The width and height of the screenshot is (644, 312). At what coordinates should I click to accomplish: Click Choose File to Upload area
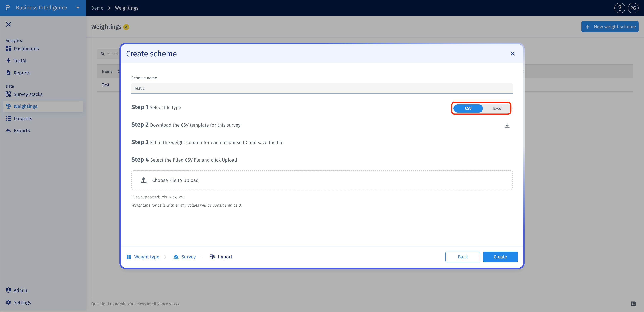pos(322,180)
